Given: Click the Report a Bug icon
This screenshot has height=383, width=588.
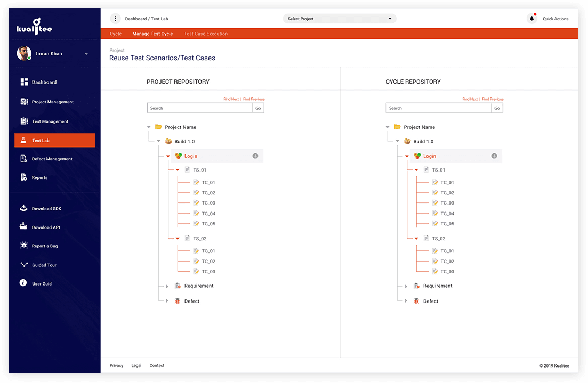Looking at the screenshot, I should pos(24,246).
